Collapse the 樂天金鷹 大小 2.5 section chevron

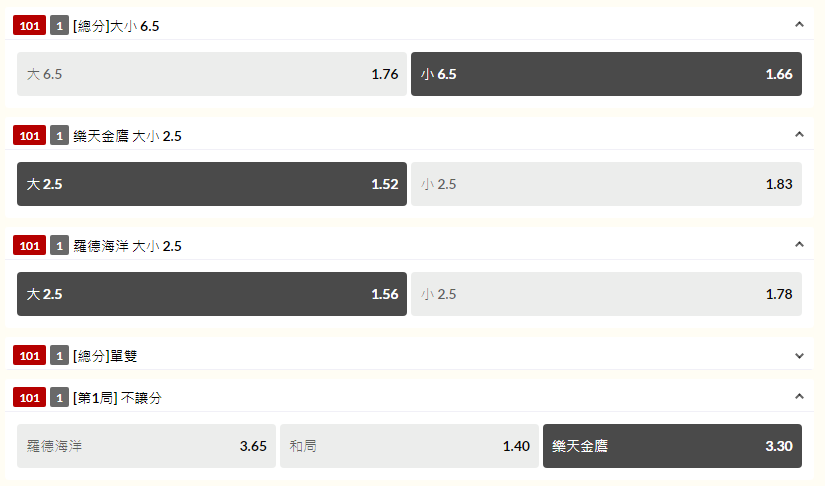tap(799, 135)
